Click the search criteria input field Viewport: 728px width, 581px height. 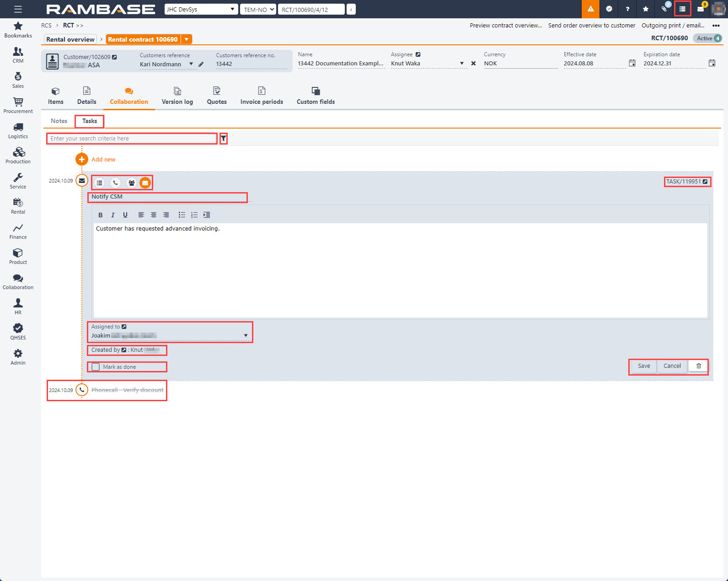coord(132,139)
